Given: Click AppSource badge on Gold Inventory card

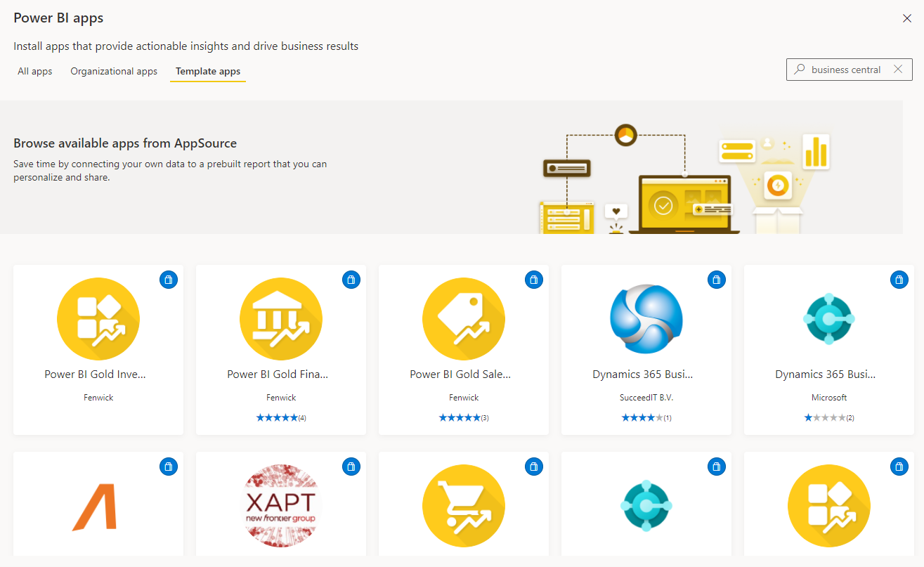Looking at the screenshot, I should 169,280.
